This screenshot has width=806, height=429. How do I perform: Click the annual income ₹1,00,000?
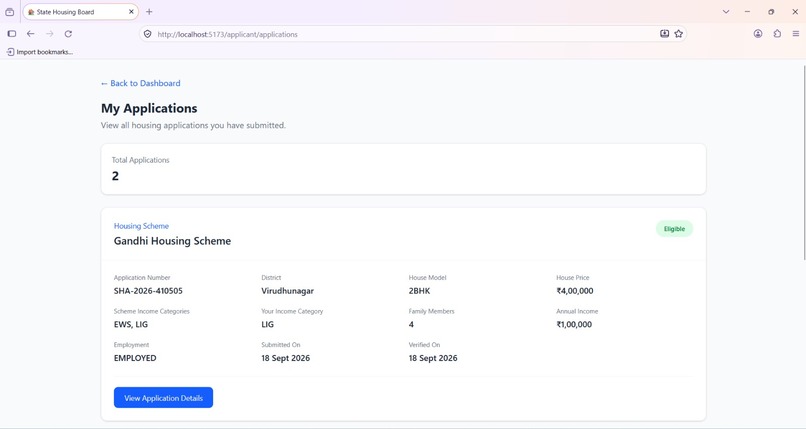(x=574, y=325)
